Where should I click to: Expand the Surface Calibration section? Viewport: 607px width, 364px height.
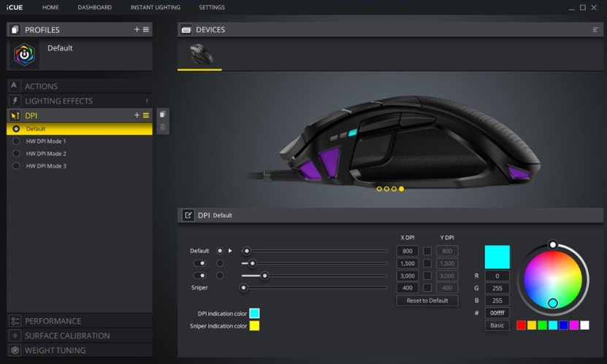[80, 336]
